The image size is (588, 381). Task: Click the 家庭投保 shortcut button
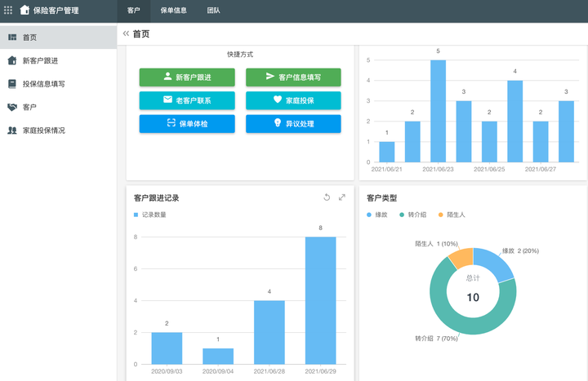coord(293,100)
